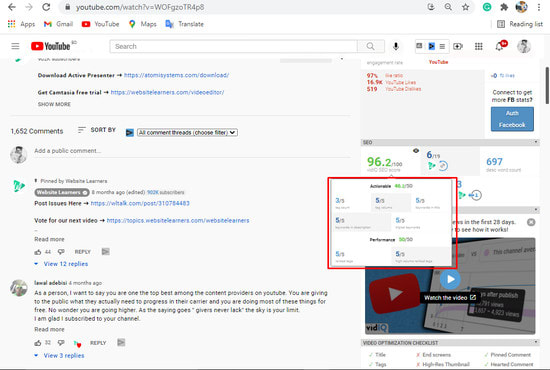Reply to lawal adebisi's comment

tap(98, 343)
